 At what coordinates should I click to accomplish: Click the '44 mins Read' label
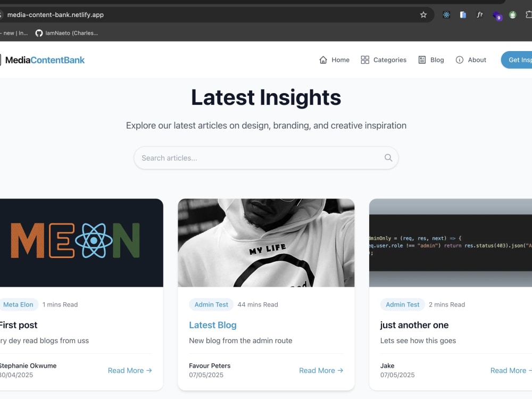257,304
